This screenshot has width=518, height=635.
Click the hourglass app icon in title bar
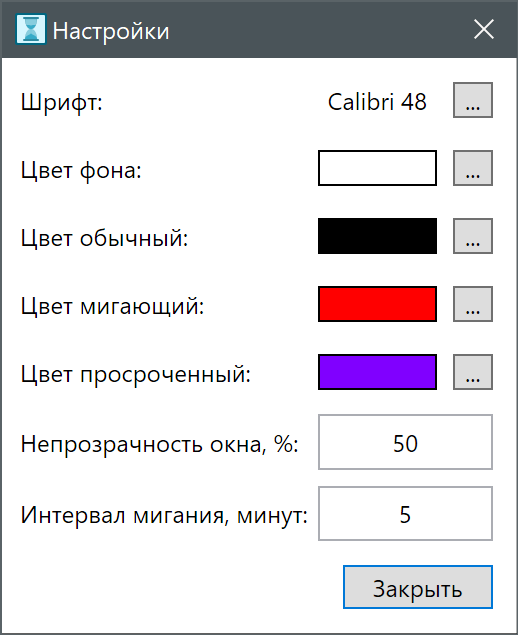[31, 29]
